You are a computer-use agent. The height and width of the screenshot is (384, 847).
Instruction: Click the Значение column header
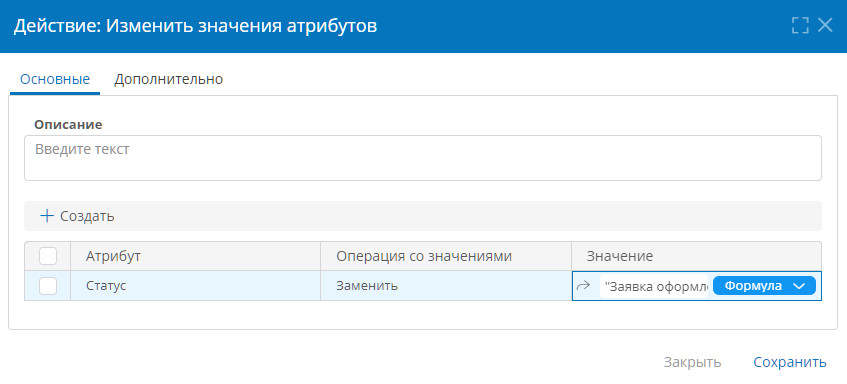696,256
